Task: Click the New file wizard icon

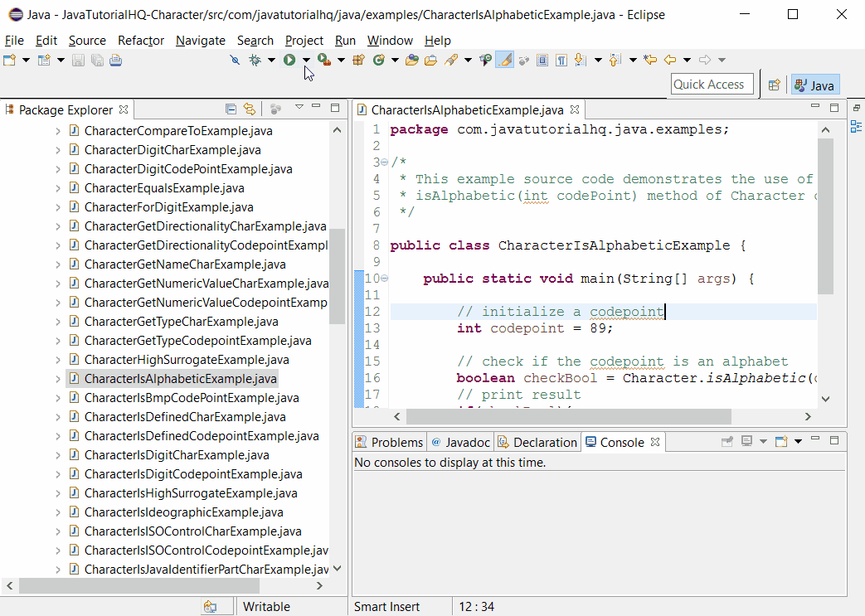Action: click(9, 61)
